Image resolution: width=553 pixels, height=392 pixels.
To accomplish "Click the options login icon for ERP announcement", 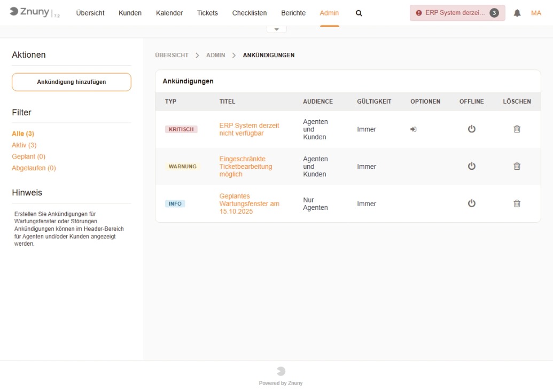I will [x=414, y=129].
